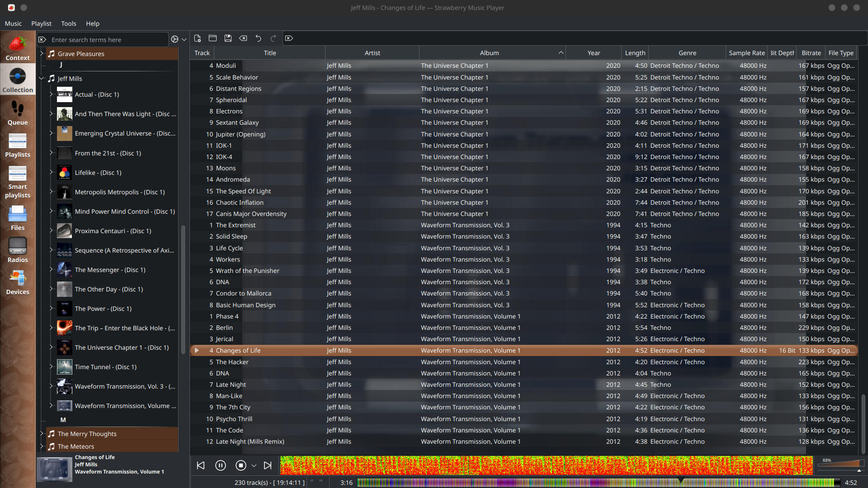Click the collection settings gear icon

point(175,40)
